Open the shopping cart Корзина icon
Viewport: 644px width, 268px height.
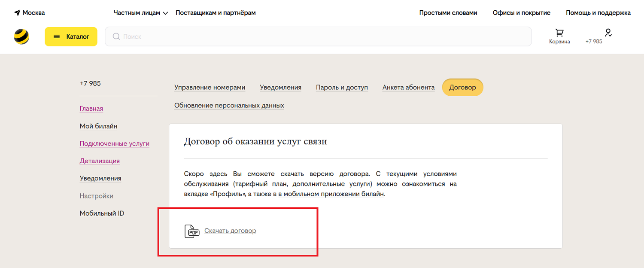tap(559, 33)
